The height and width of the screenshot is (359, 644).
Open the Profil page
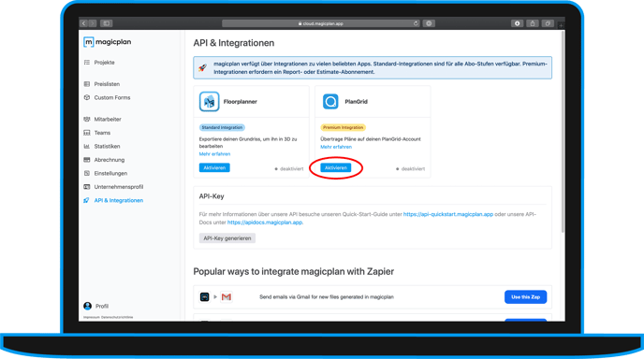pyautogui.click(x=102, y=306)
